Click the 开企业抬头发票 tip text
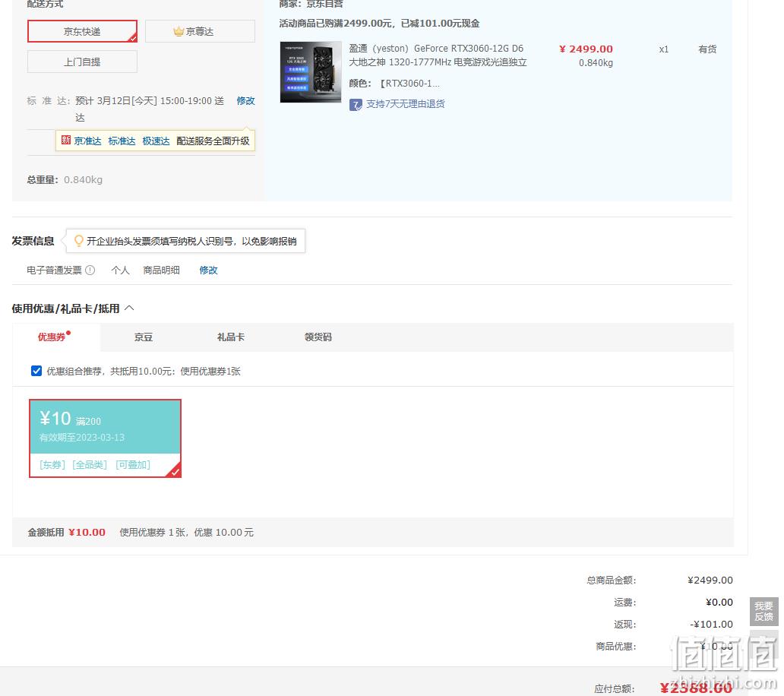Image resolution: width=784 pixels, height=696 pixels. (x=191, y=242)
